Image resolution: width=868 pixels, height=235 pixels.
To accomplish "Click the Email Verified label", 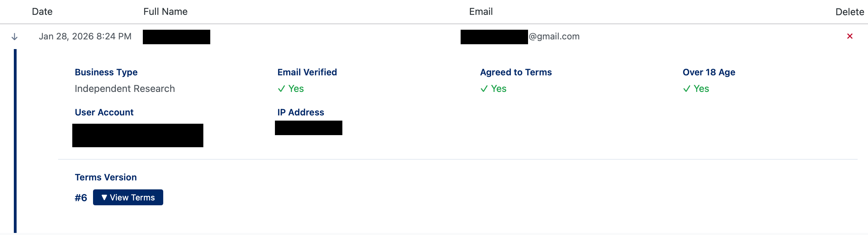I will (x=307, y=72).
